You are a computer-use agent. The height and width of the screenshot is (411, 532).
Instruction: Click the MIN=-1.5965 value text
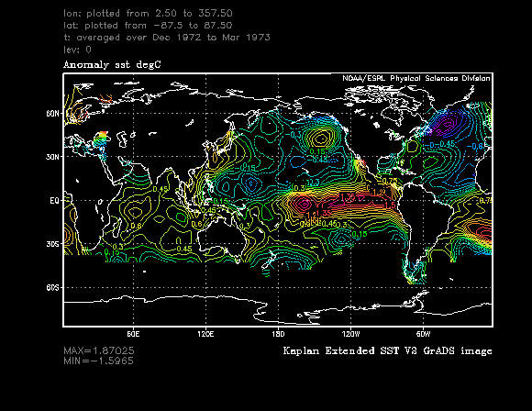98,361
